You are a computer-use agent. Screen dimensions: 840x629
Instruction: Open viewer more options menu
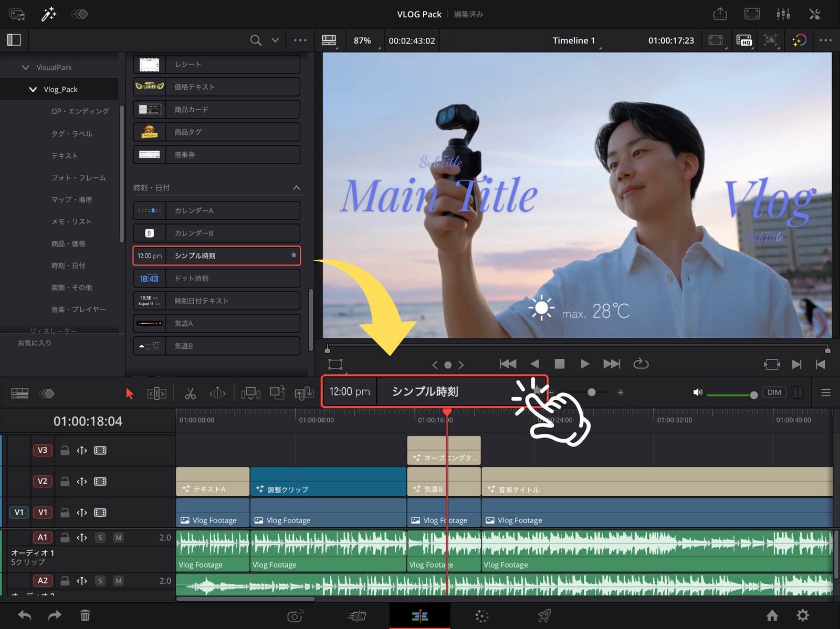825,40
